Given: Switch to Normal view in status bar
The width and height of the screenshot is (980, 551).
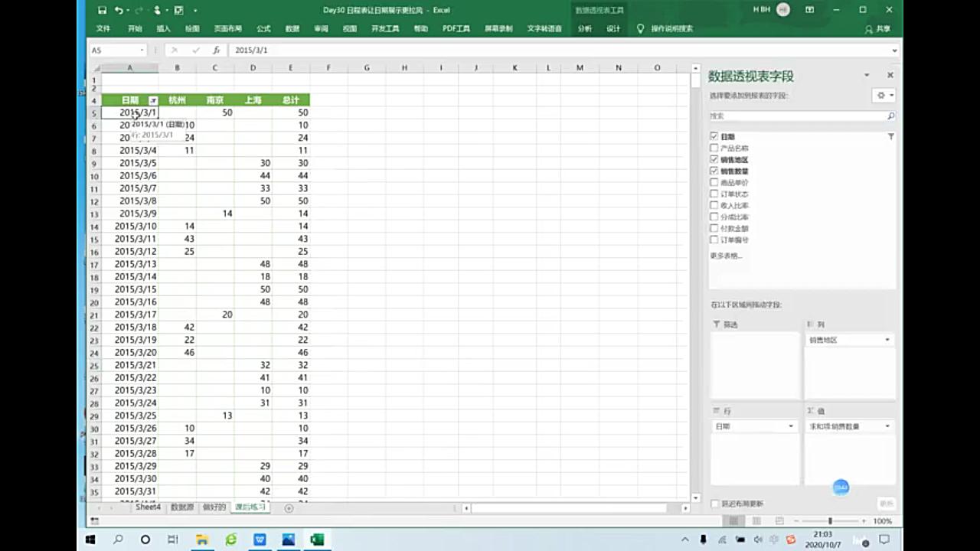Looking at the screenshot, I should 734,521.
